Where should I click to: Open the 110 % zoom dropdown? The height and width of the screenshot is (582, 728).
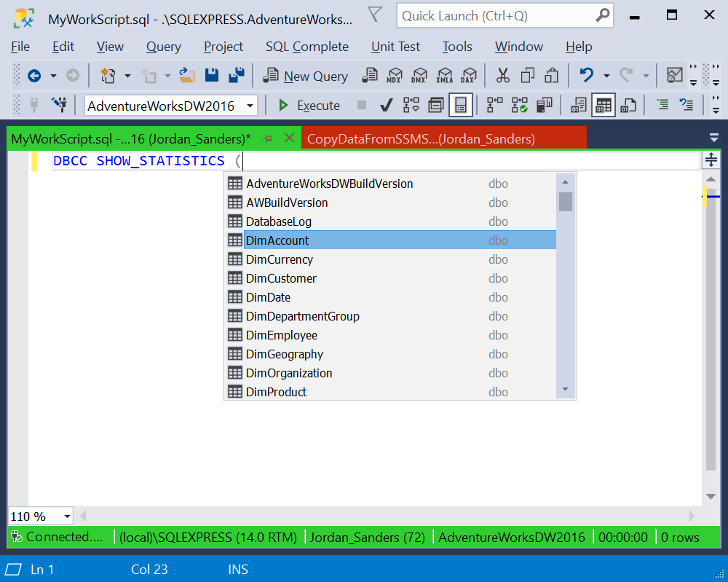point(67,516)
